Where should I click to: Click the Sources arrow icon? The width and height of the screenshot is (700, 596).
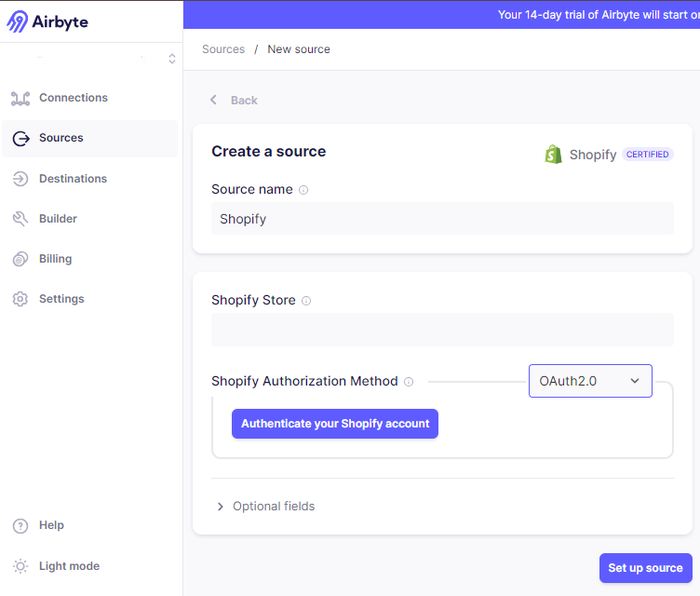[20, 139]
